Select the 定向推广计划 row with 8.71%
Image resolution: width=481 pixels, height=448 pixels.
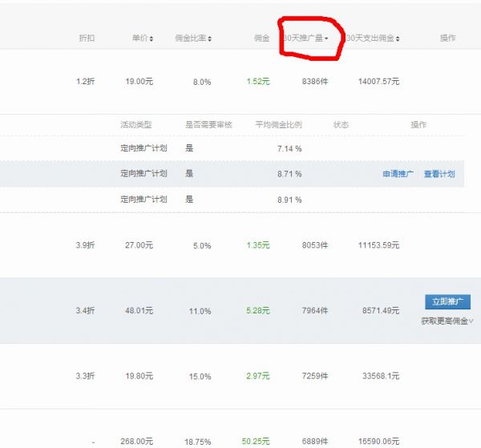143,174
